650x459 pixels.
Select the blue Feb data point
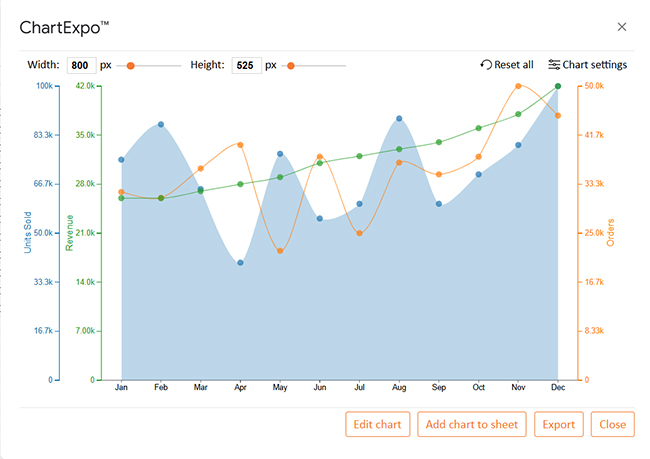click(161, 125)
